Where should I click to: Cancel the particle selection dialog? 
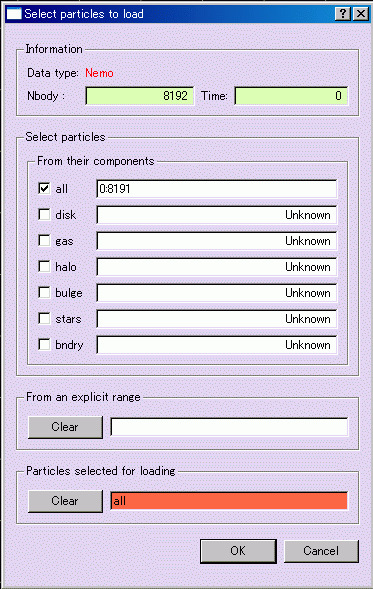[321, 551]
